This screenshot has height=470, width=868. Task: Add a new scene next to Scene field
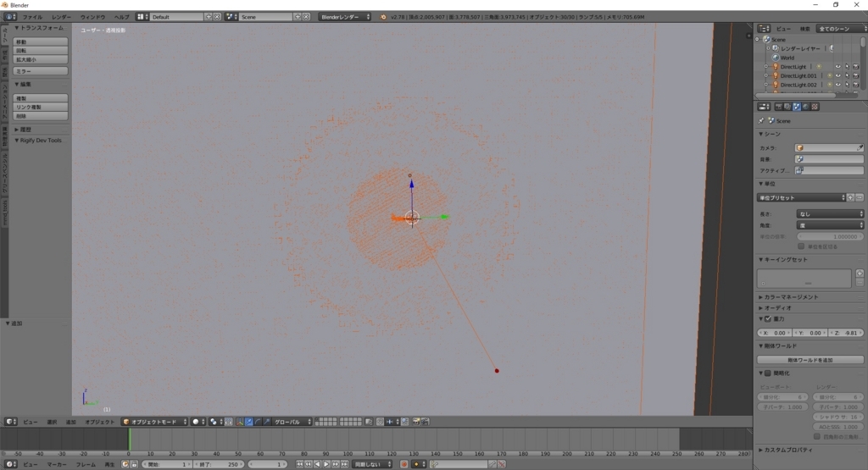(298, 17)
